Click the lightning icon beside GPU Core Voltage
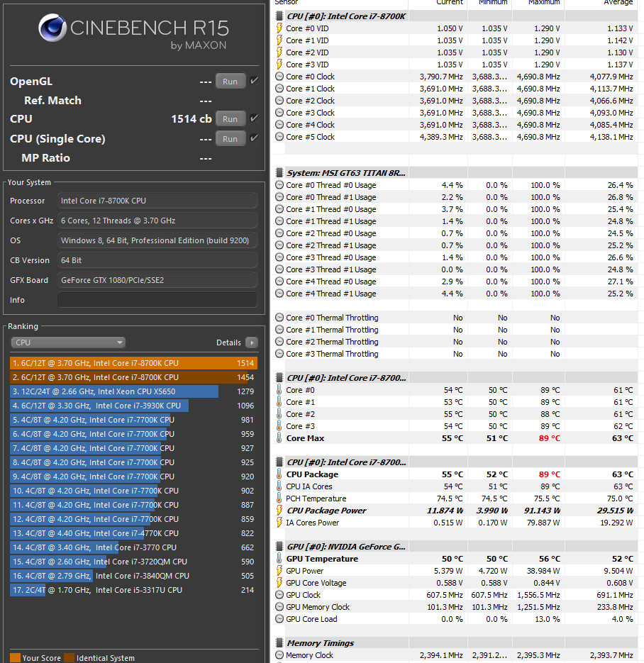 click(x=279, y=583)
